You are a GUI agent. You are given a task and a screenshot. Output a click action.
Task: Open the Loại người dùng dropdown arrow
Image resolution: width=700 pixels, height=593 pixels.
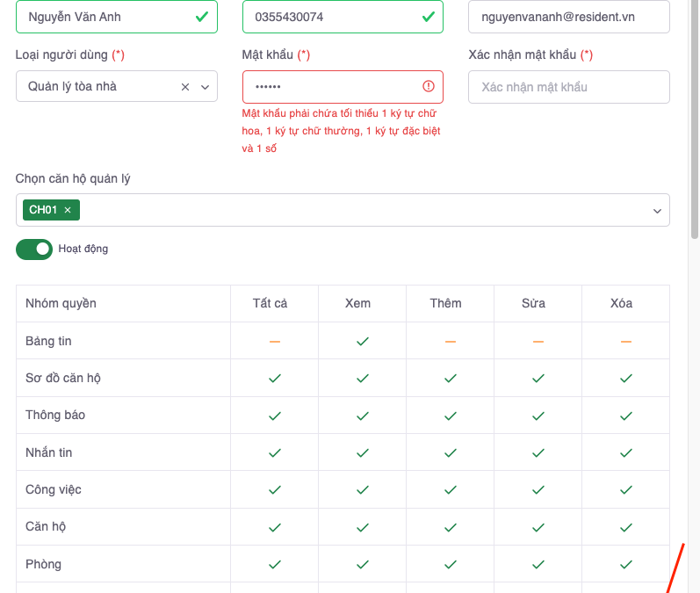[x=205, y=87]
